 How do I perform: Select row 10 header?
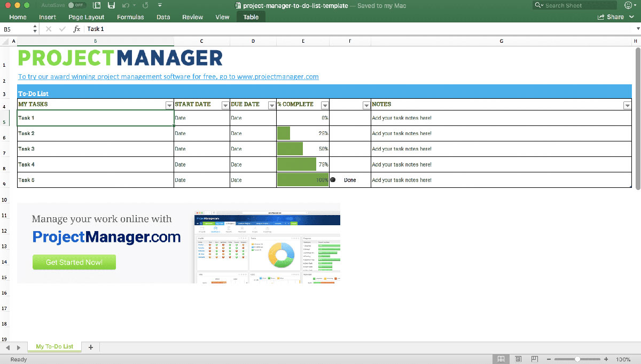pos(4,200)
